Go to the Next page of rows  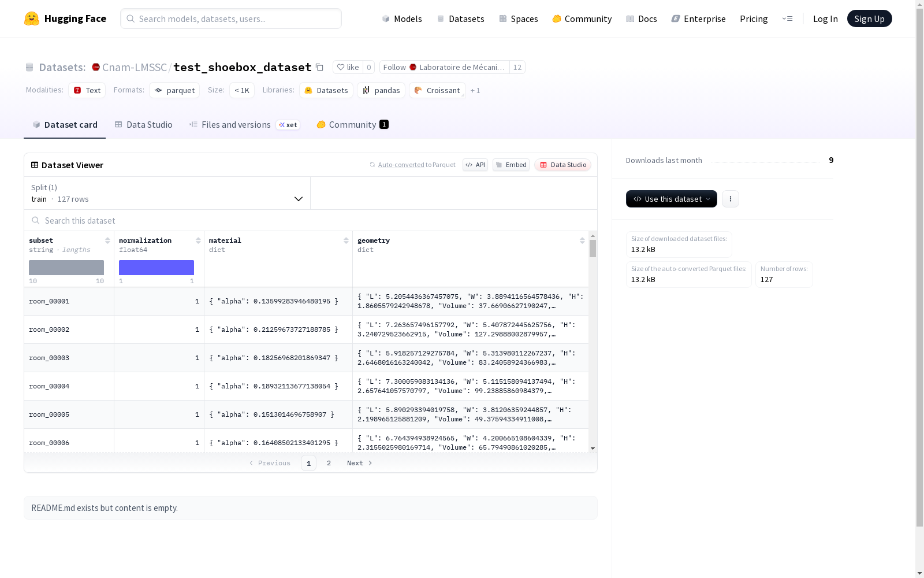tap(360, 463)
